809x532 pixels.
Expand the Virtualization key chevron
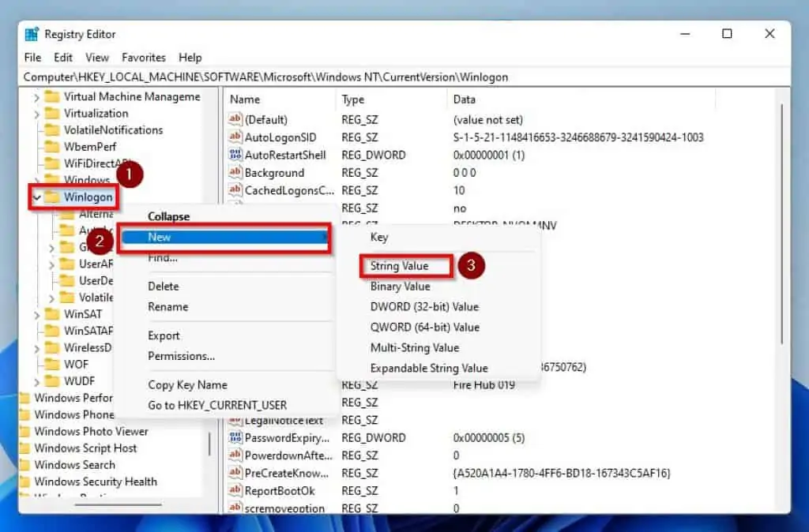click(x=36, y=114)
